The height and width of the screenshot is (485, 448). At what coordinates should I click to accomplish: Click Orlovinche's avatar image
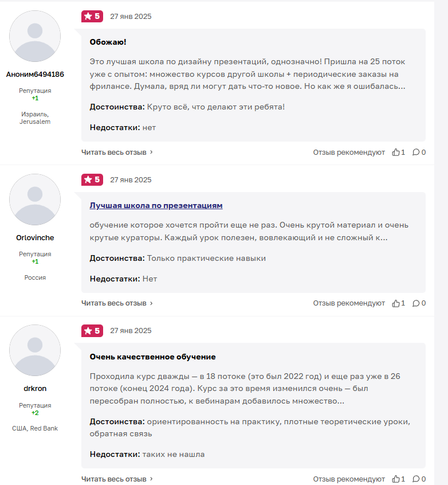tap(35, 200)
